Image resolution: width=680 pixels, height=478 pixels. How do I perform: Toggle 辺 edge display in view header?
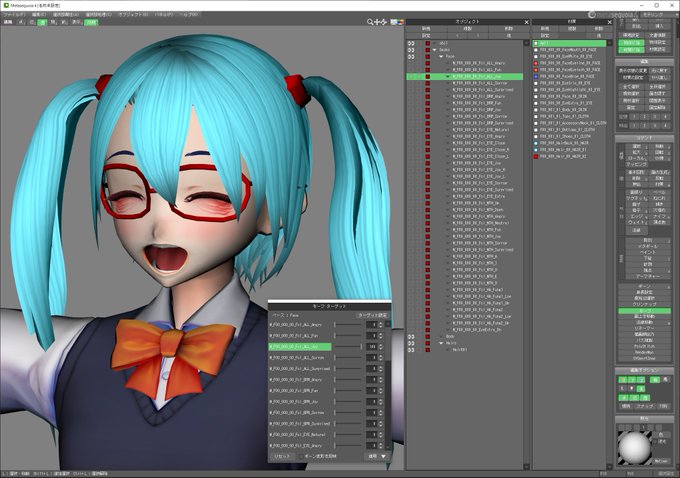tap(32, 22)
